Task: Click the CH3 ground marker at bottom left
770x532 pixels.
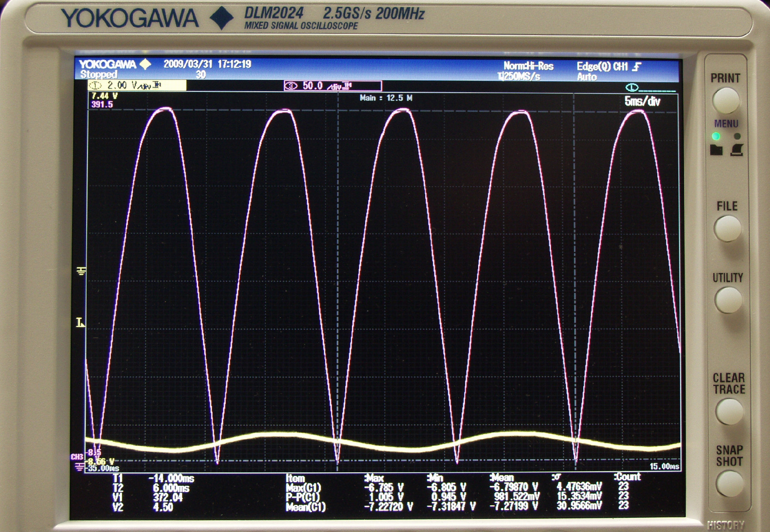Action: (x=79, y=467)
